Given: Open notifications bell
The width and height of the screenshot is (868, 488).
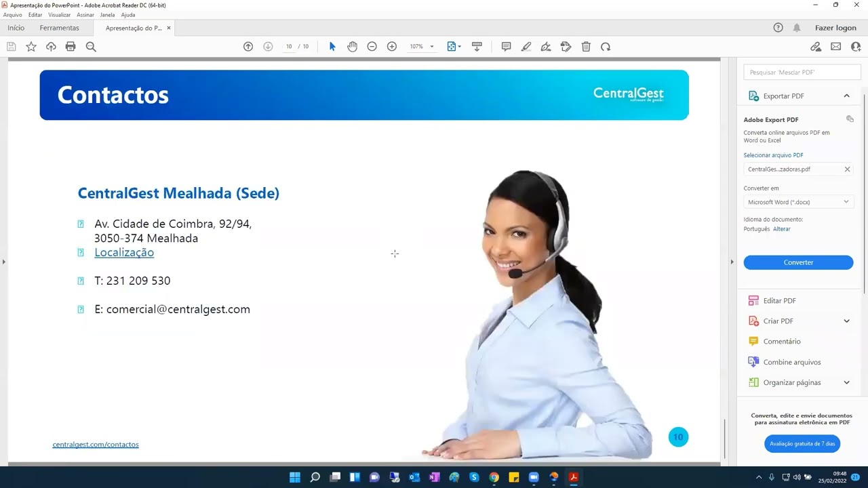Looking at the screenshot, I should [x=797, y=28].
